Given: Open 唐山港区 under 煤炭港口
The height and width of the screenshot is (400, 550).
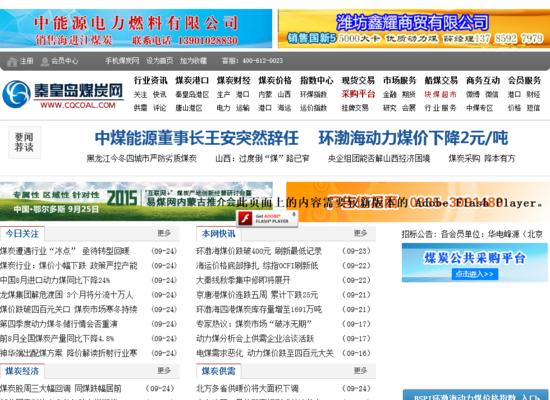Looking at the screenshot, I should 189,108.
